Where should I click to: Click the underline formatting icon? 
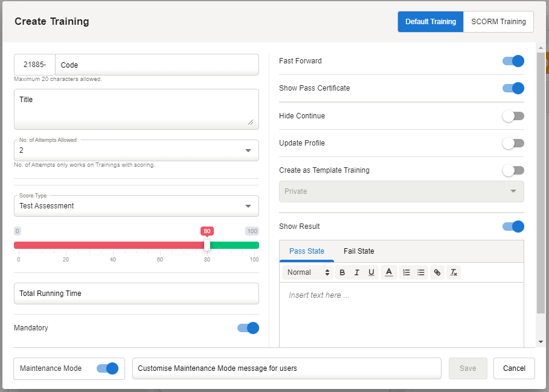click(371, 272)
